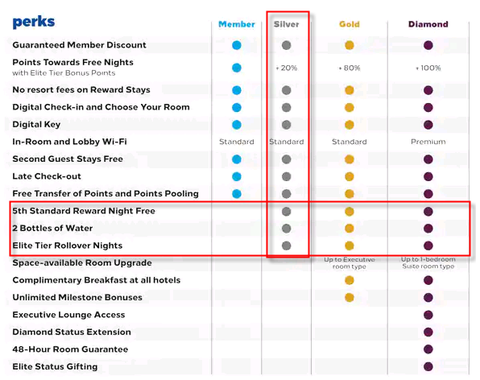Image resolution: width=480 pixels, height=380 pixels.
Task: Click the +100% Diamond bonus points value
Action: pos(428,68)
